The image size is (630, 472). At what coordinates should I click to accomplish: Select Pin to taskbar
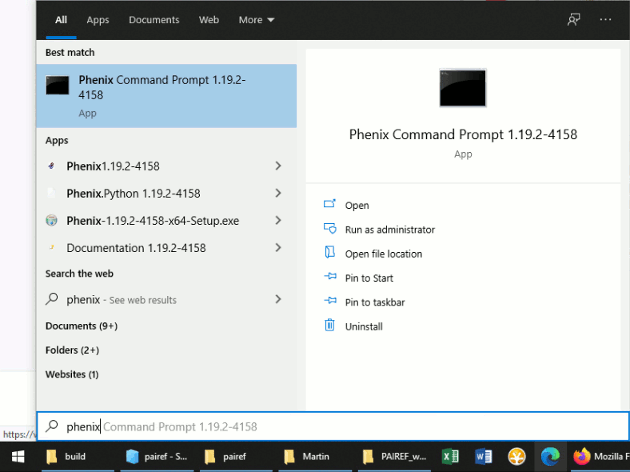pyautogui.click(x=374, y=302)
